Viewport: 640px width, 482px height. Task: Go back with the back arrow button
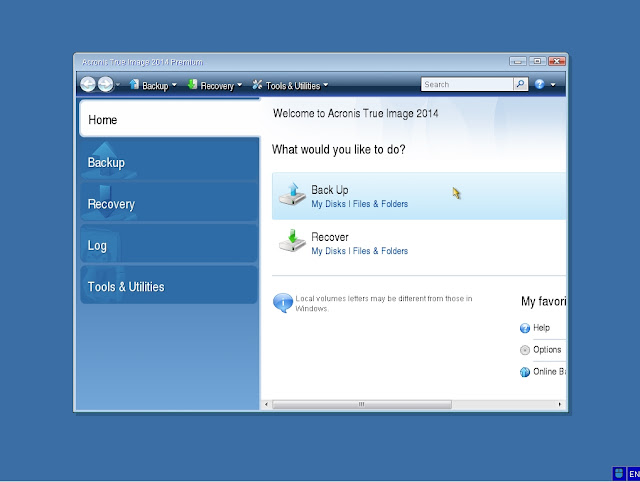(x=87, y=84)
